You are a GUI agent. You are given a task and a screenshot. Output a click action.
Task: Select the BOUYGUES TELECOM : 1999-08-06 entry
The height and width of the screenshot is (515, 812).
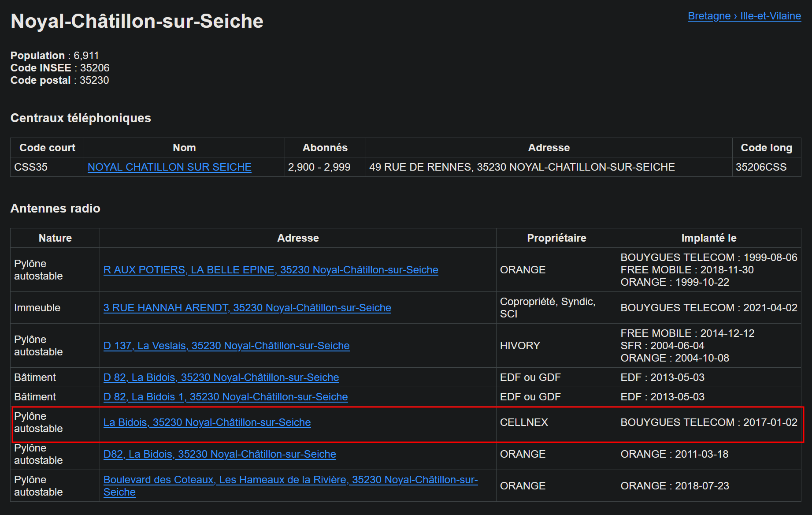tap(709, 257)
